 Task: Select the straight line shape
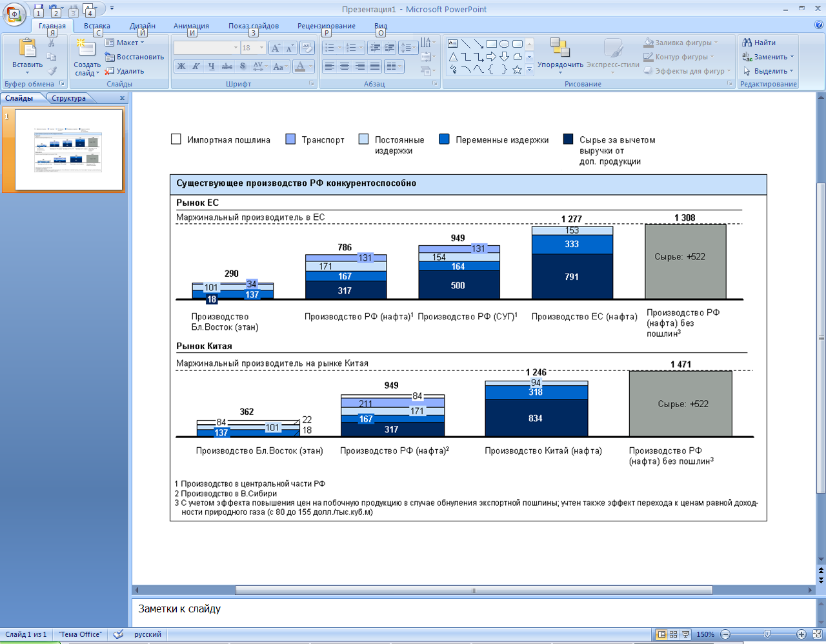point(466,44)
